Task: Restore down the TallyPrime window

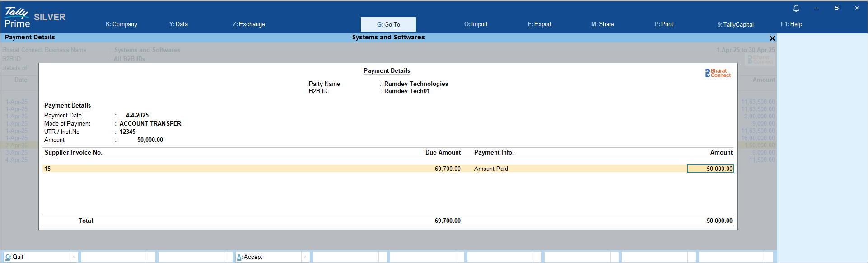Action: (837, 8)
